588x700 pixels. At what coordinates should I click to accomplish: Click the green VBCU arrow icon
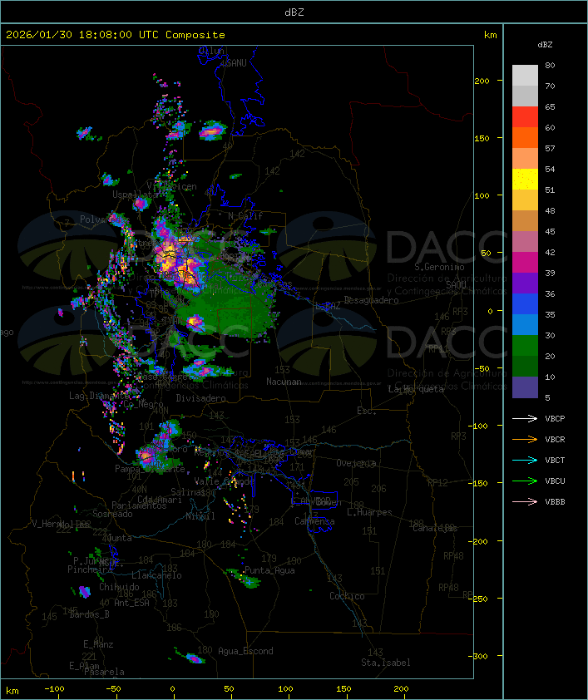click(525, 481)
